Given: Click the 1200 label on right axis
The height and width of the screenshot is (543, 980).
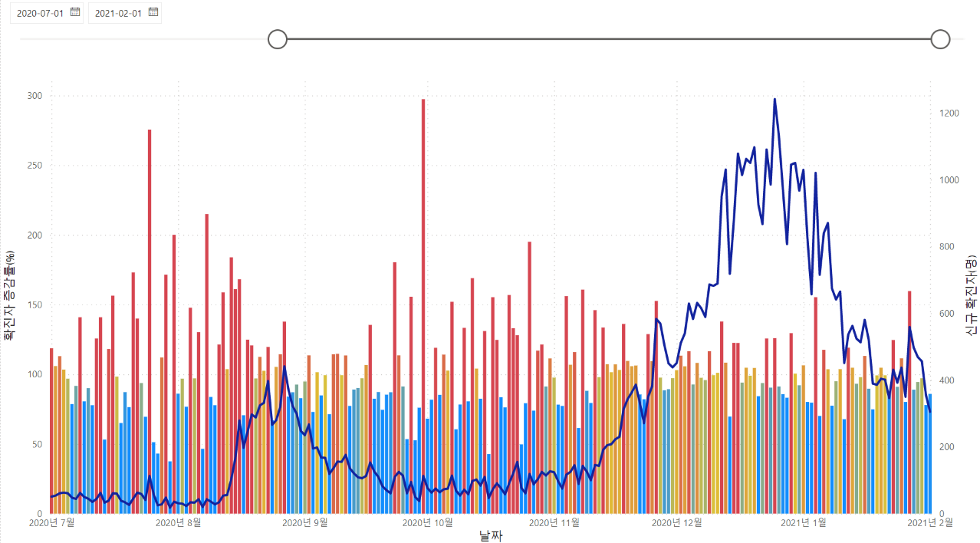Looking at the screenshot, I should (949, 114).
